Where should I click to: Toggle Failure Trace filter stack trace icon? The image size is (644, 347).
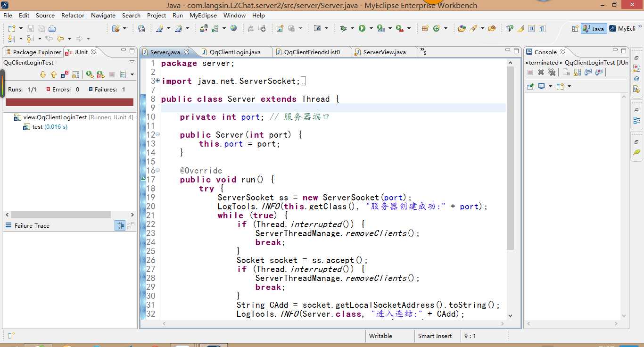coord(120,226)
